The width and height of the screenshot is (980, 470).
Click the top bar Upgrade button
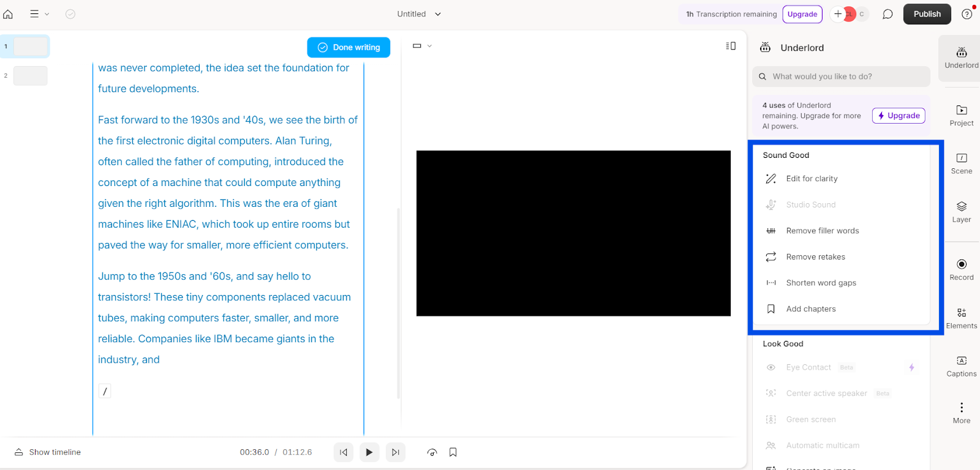802,14
